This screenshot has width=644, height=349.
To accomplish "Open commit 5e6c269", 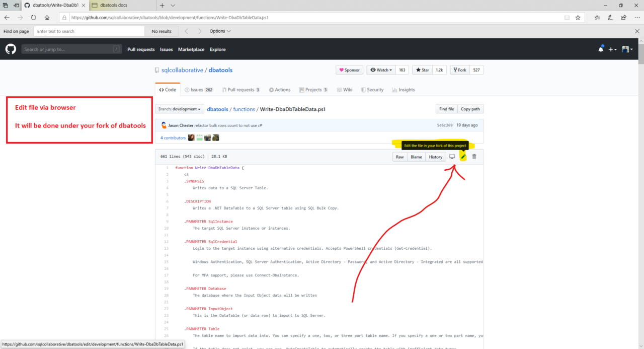I will (445, 125).
